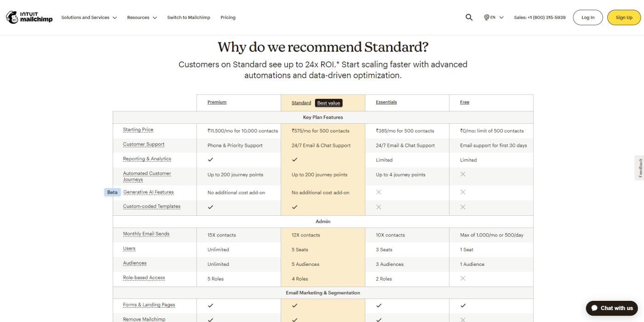Click Monthly Email Sends feature label

(x=146, y=234)
